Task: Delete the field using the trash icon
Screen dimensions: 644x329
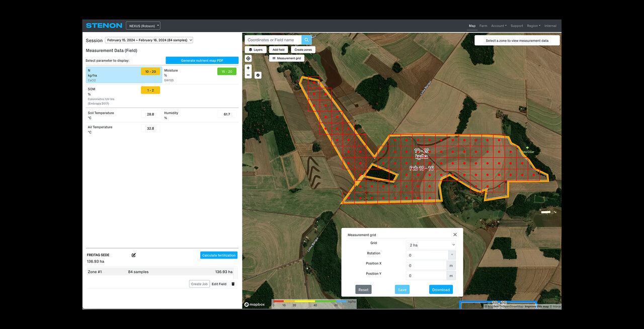Action: pyautogui.click(x=233, y=284)
